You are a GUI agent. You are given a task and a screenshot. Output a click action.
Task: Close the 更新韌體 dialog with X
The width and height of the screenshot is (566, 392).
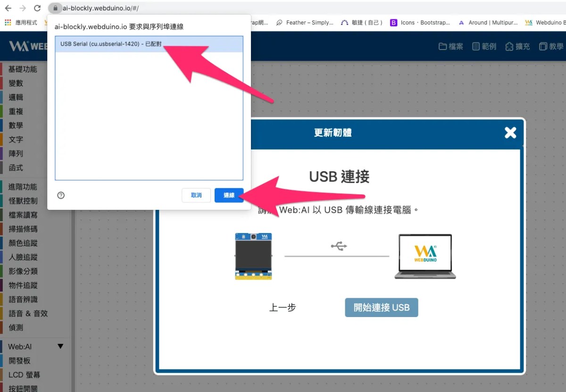(x=510, y=133)
